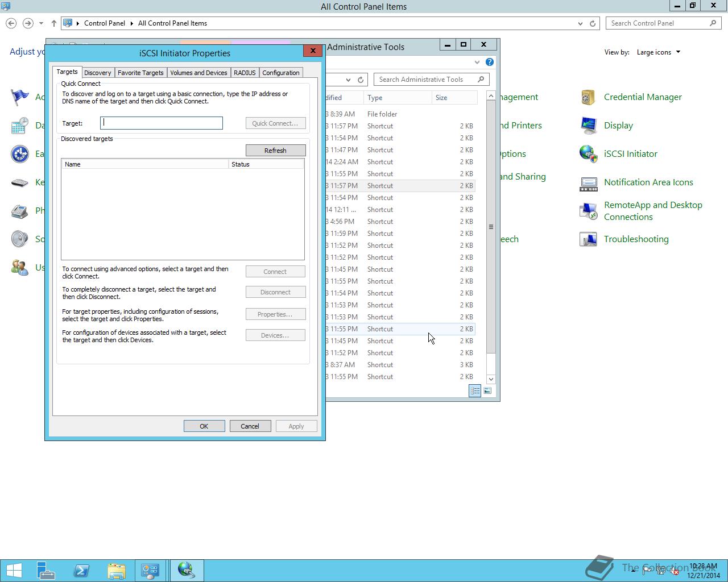Open the Display control panel icon
728x582 pixels.
588,126
